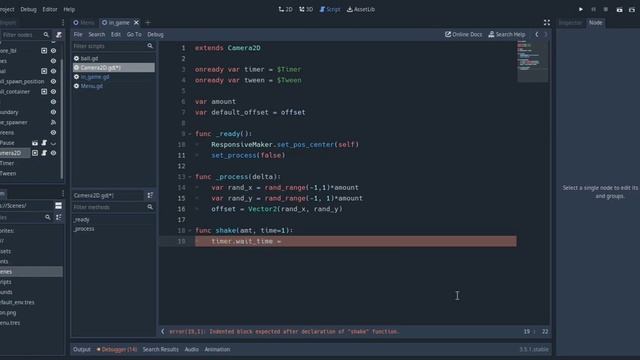The width and height of the screenshot is (640, 360).
Task: Toggle visibility of ball_spawn_position node
Action: pos(53,82)
